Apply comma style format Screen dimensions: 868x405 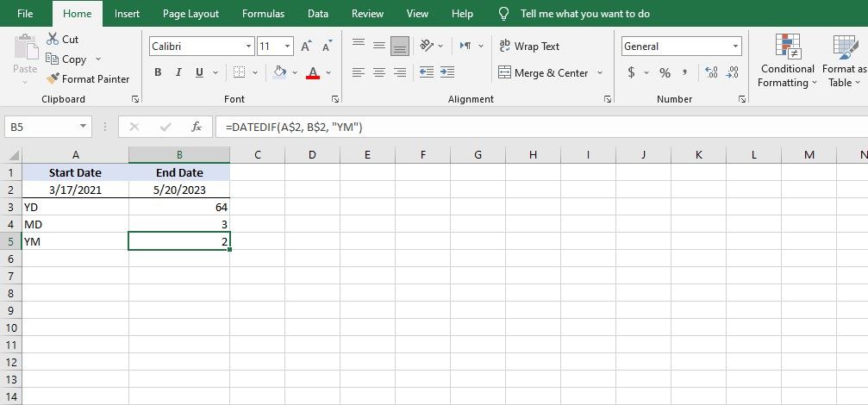click(x=685, y=72)
